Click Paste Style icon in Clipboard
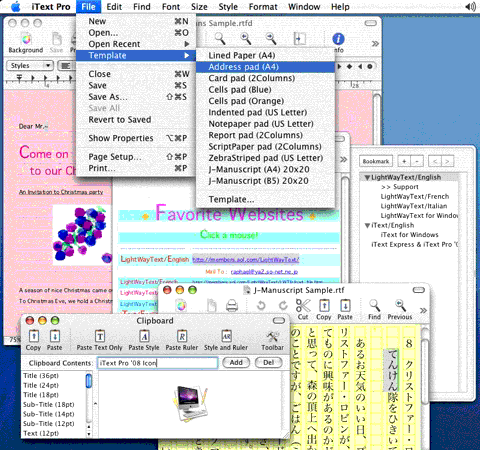This screenshot has height=450, width=480. tap(144, 336)
